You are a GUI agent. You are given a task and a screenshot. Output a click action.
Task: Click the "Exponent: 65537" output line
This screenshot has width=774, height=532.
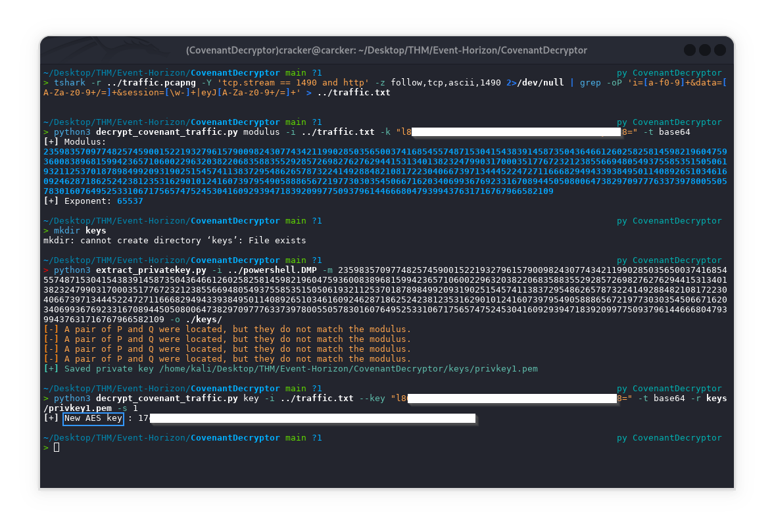pyautogui.click(x=95, y=201)
